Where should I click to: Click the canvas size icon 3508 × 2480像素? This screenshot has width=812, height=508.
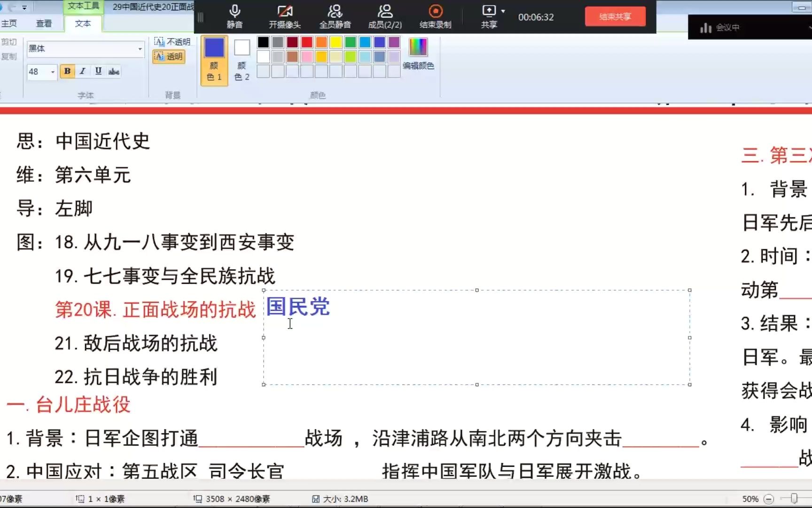click(x=197, y=499)
